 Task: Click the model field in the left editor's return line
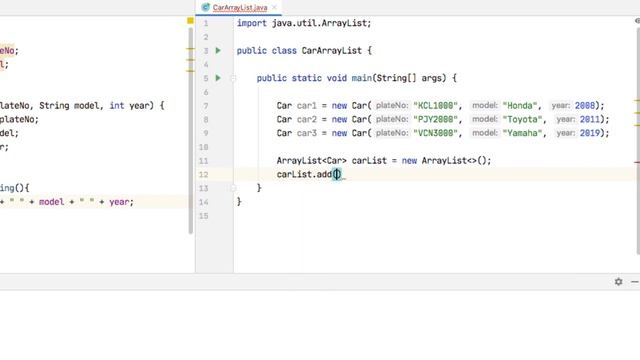coord(51,202)
